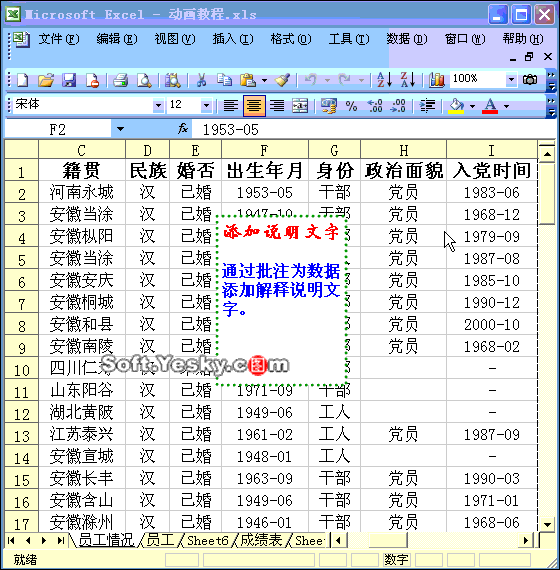Click the Save floppy disk icon
This screenshot has height=570, width=560.
[x=69, y=80]
